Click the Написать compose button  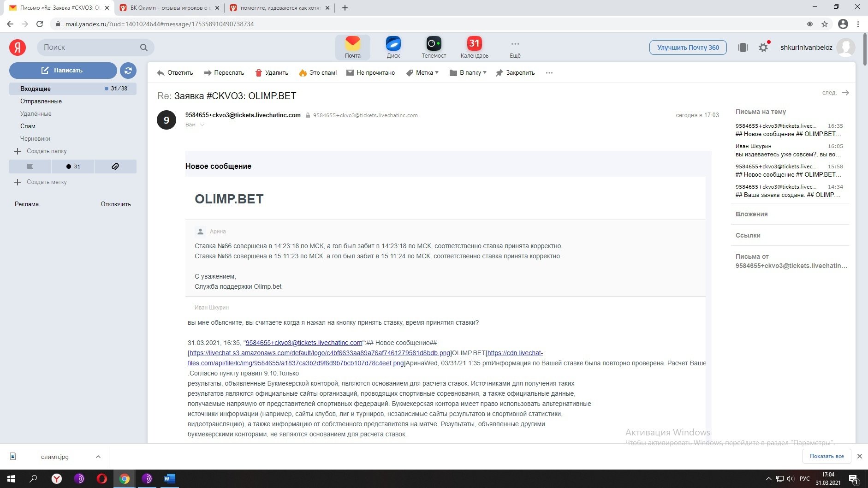tap(63, 71)
